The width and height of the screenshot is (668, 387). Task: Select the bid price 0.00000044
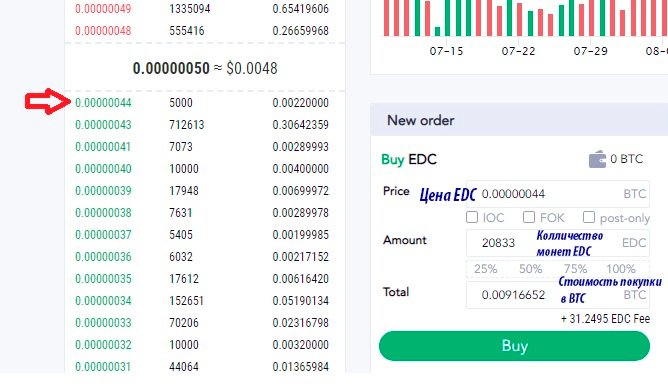pyautogui.click(x=104, y=103)
